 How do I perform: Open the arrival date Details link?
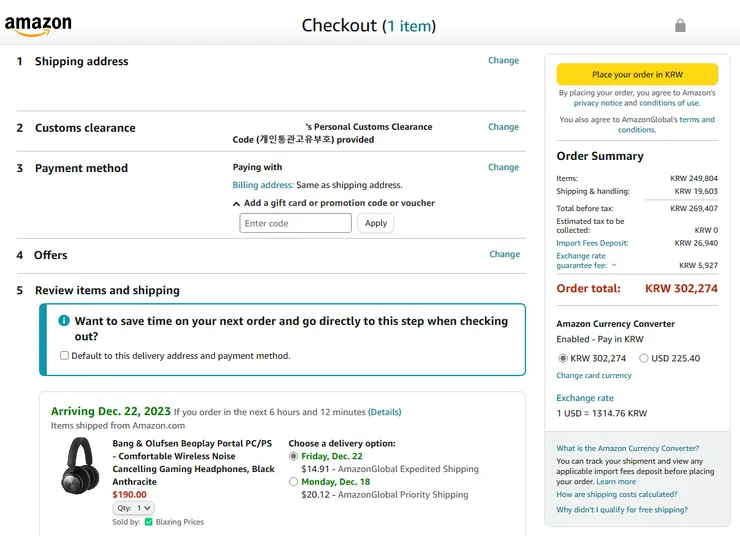point(384,412)
